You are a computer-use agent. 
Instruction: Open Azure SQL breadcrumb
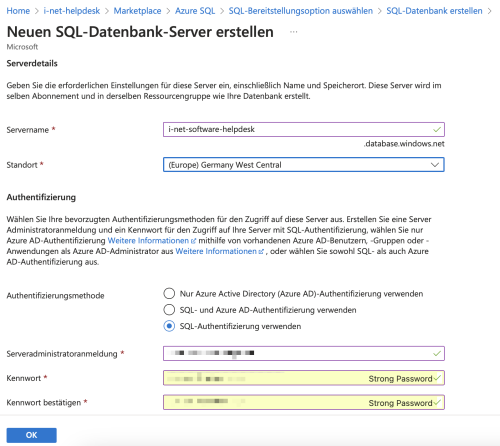(x=195, y=11)
